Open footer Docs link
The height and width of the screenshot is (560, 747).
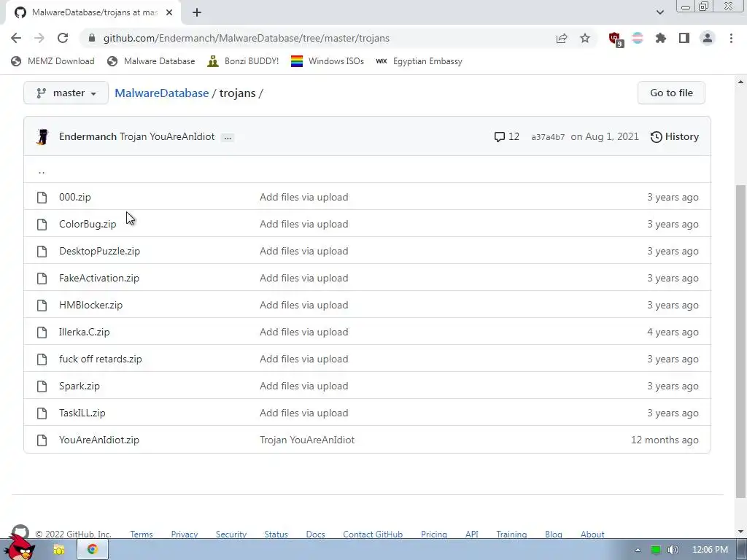(315, 534)
